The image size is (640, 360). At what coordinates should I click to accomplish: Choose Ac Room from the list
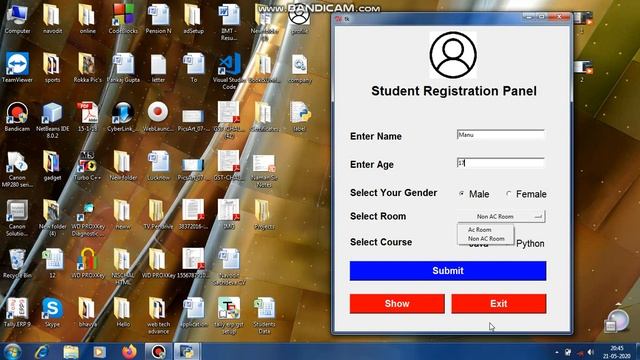point(480,230)
